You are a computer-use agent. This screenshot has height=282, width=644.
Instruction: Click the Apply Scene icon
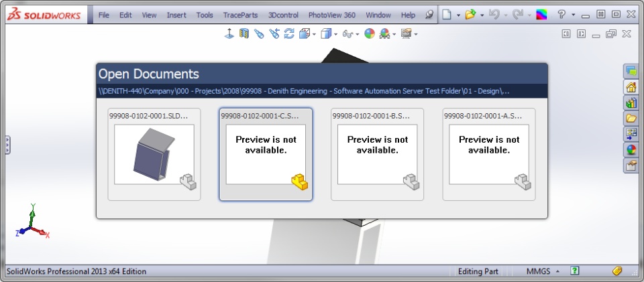point(385,33)
